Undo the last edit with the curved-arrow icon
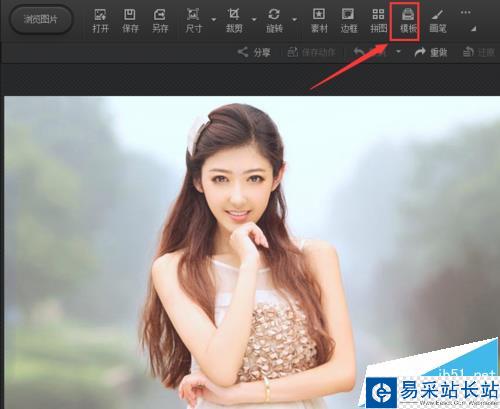500x409 pixels. [359, 52]
